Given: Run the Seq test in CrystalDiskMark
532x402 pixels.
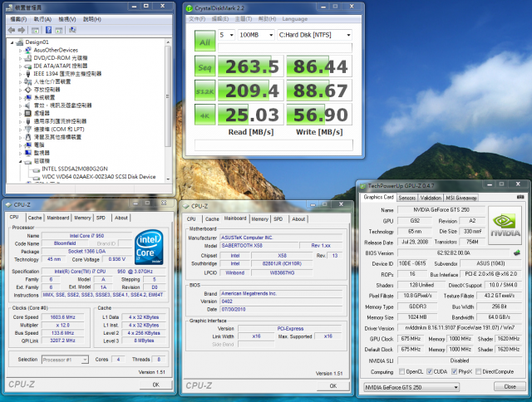Looking at the screenshot, I should point(205,66).
